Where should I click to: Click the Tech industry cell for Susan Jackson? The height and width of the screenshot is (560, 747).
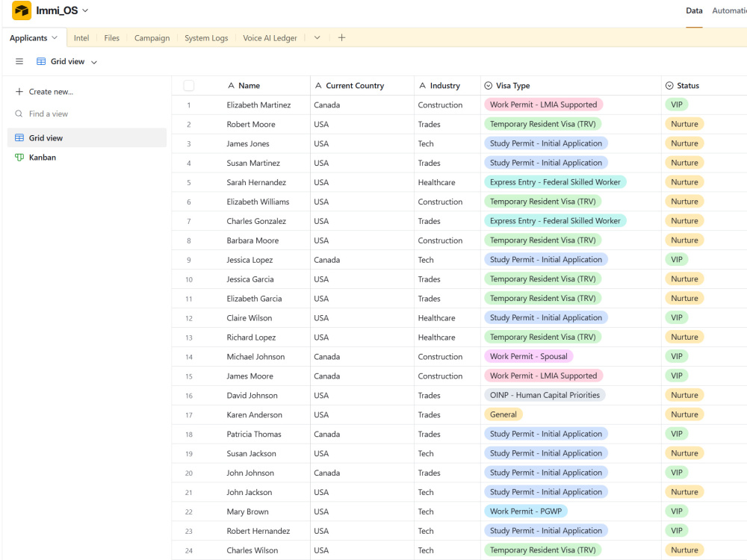click(x=447, y=453)
